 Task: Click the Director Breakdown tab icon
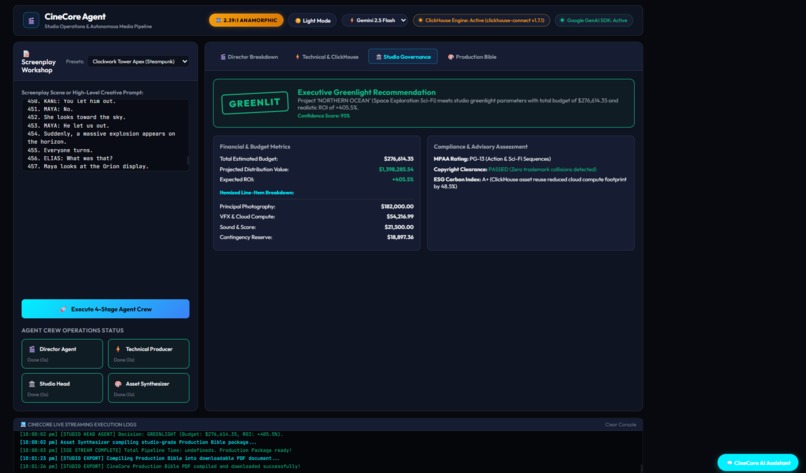tap(223, 57)
